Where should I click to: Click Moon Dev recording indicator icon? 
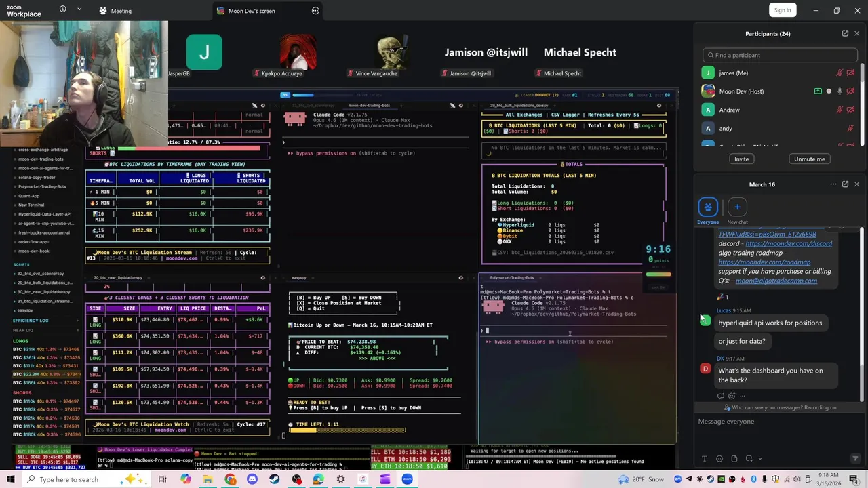coord(829,91)
